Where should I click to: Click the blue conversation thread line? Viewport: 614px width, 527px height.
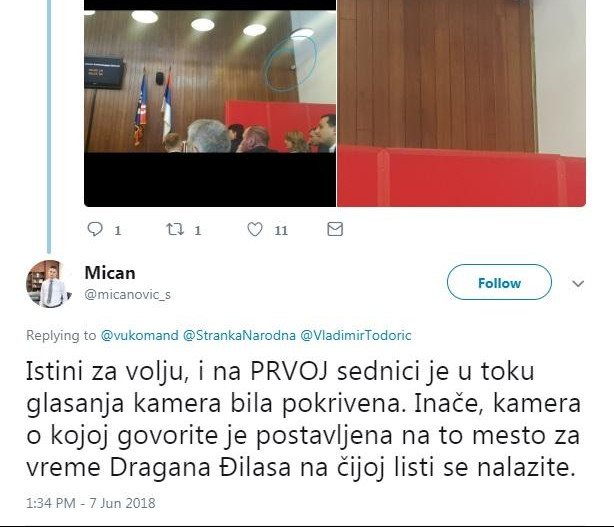point(49,127)
